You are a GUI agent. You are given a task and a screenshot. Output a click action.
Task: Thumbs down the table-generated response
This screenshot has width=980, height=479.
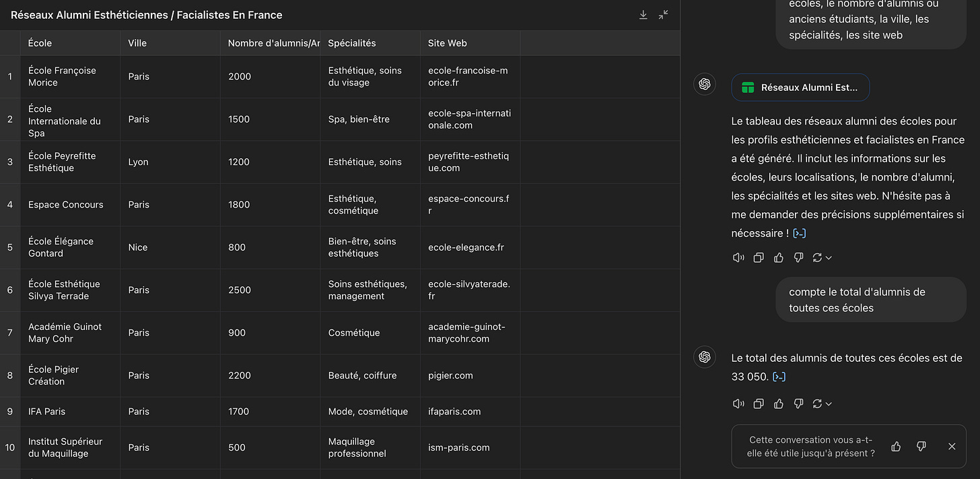coord(798,257)
